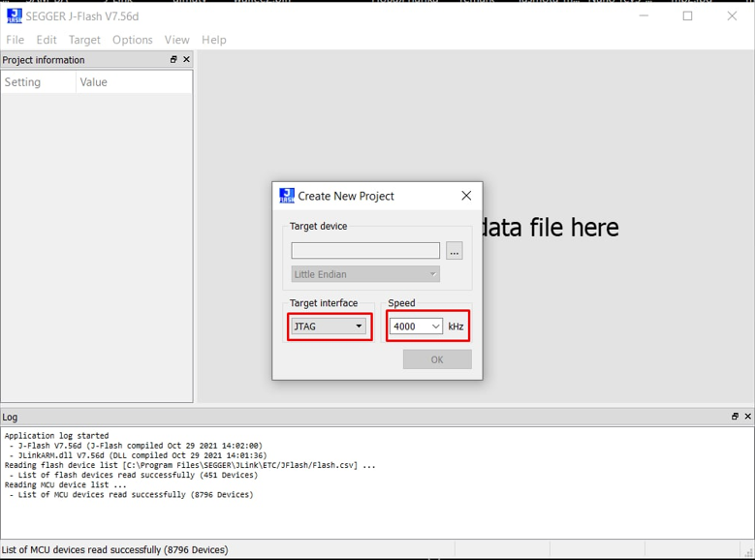
Task: Open the Target menu
Action: pos(84,40)
